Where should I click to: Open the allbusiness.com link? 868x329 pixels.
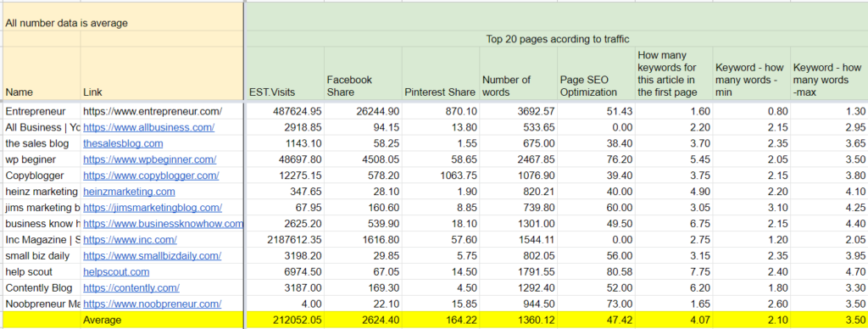tap(149, 127)
